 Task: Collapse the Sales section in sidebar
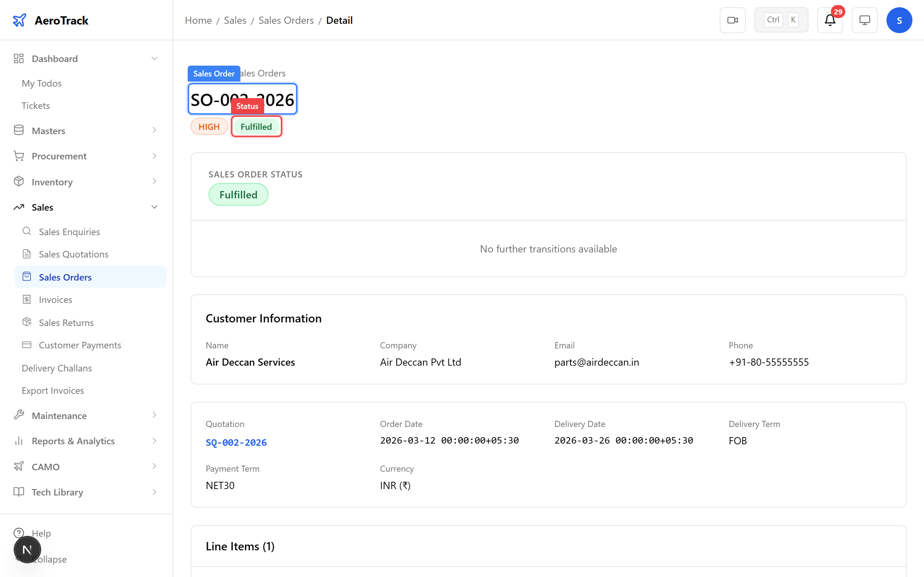point(154,207)
